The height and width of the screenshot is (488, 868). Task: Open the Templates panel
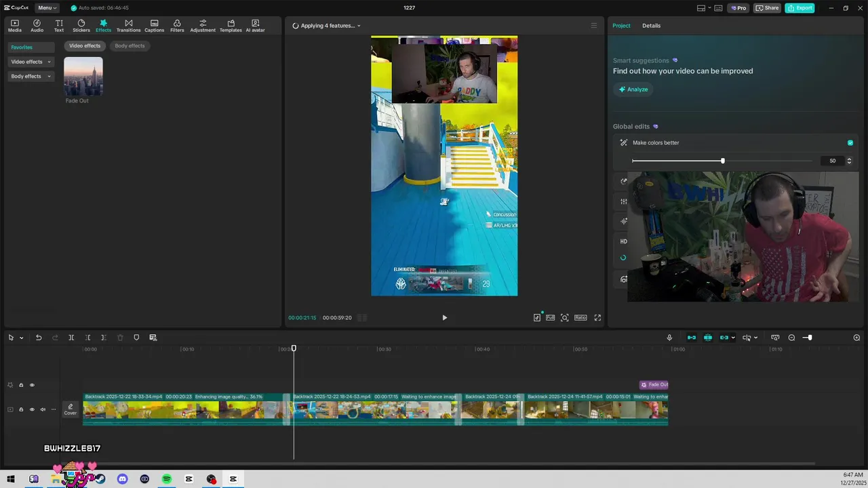[x=231, y=26]
